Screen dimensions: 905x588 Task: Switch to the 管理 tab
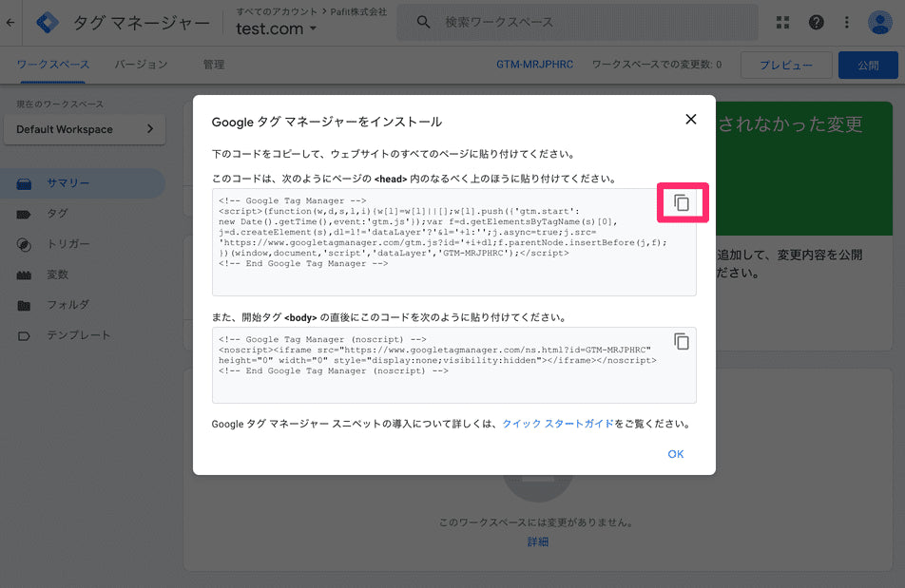click(x=214, y=65)
